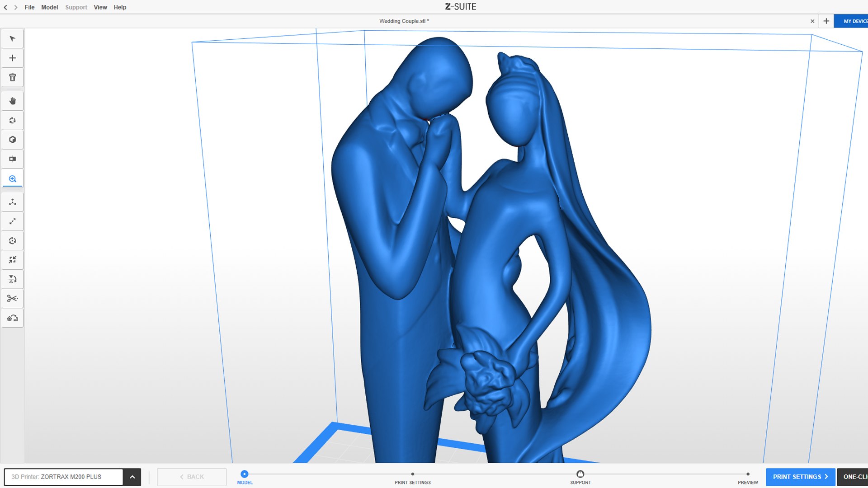Open the View menu
This screenshot has height=488, width=868.
point(100,7)
